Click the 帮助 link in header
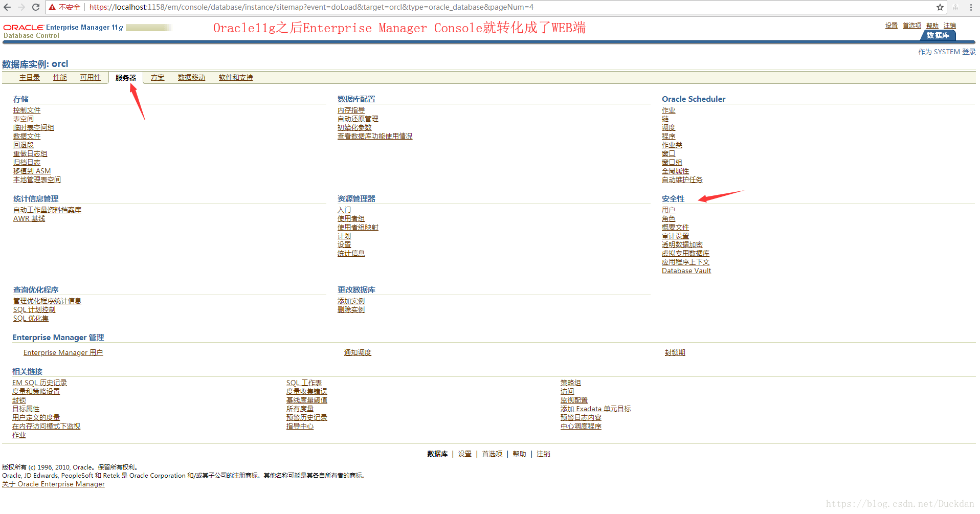980x514 pixels. [x=932, y=26]
